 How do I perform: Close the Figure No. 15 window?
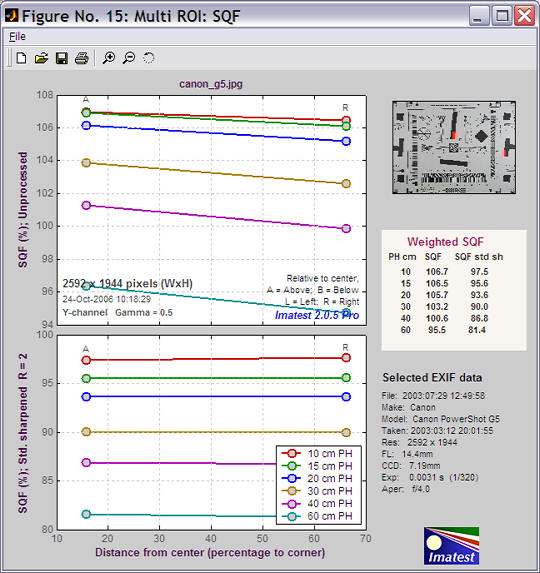click(524, 16)
